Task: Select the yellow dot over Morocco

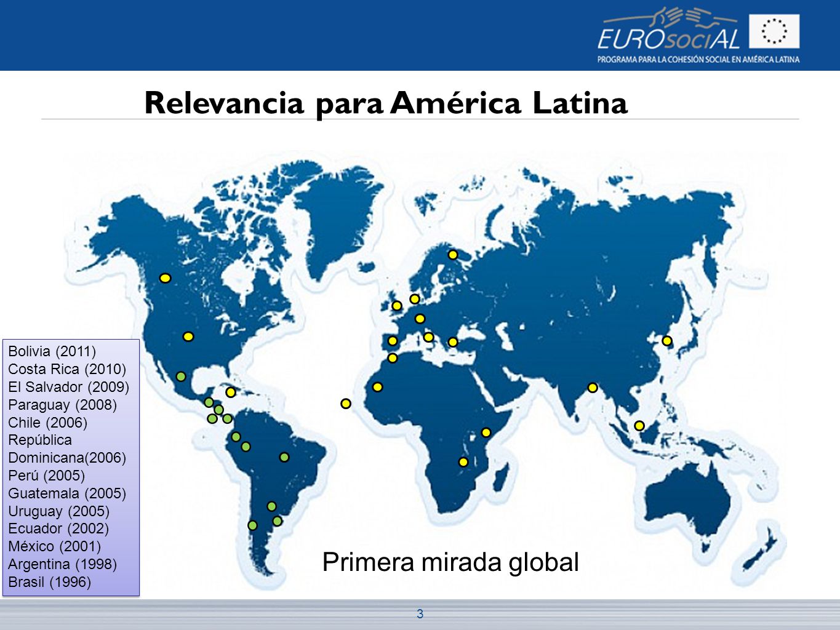Action: [x=393, y=358]
